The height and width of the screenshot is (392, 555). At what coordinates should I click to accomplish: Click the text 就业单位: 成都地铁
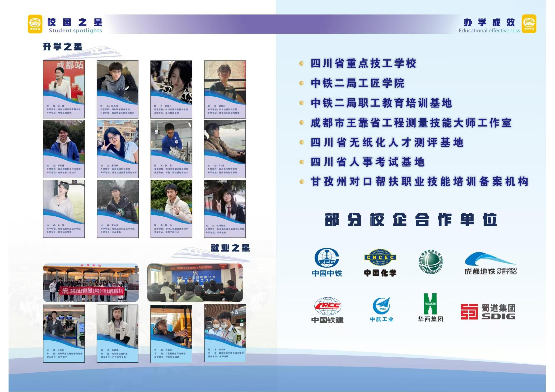point(218,356)
